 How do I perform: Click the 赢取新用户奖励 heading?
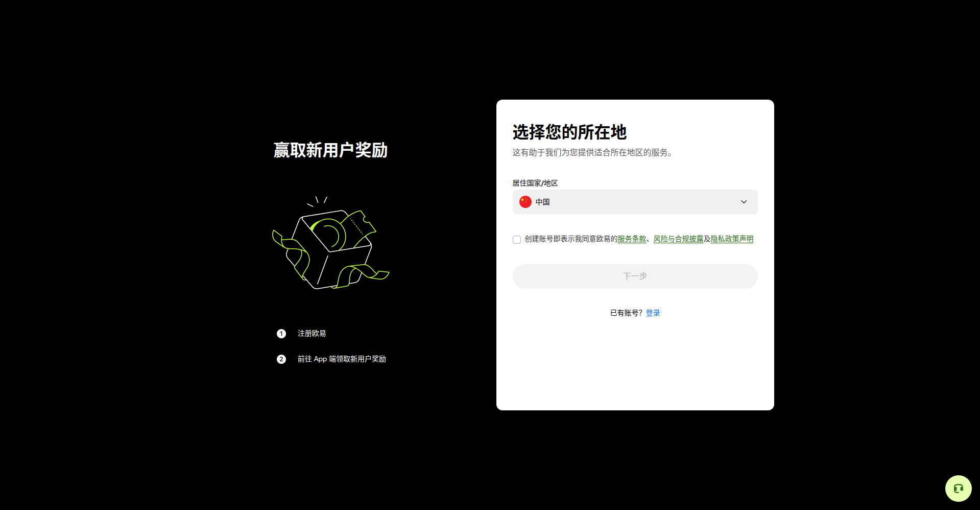[330, 150]
